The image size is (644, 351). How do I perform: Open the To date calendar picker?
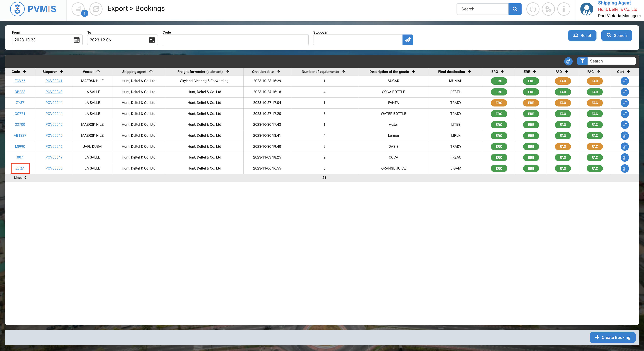point(152,40)
